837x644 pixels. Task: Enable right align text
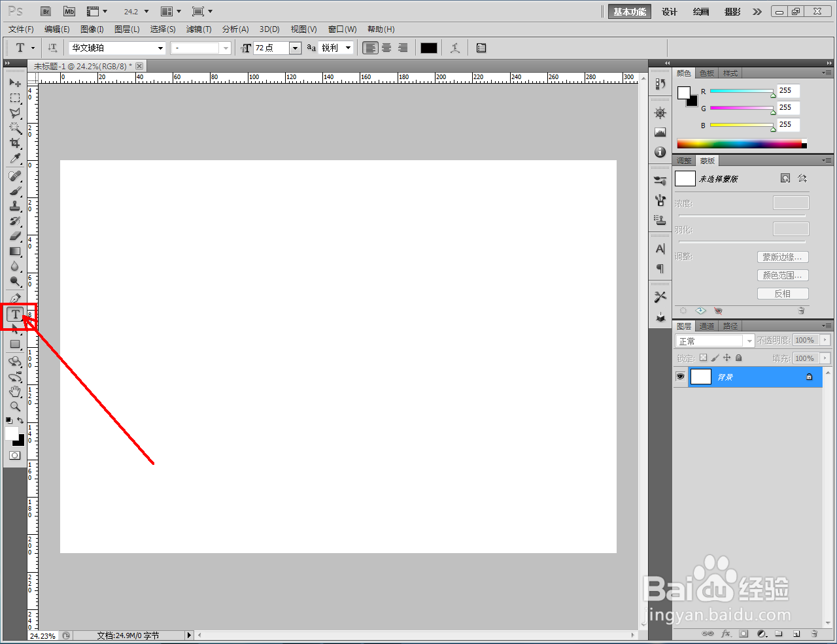pyautogui.click(x=403, y=48)
